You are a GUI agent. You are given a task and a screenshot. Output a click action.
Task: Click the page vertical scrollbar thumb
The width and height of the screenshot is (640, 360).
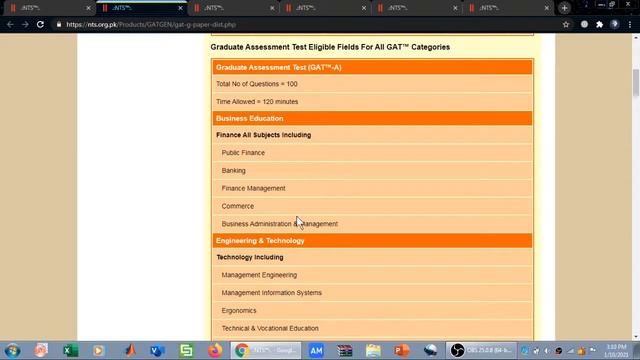pyautogui.click(x=636, y=83)
